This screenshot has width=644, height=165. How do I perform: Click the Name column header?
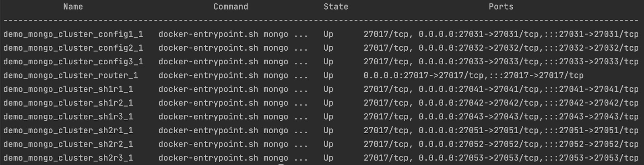point(73,7)
